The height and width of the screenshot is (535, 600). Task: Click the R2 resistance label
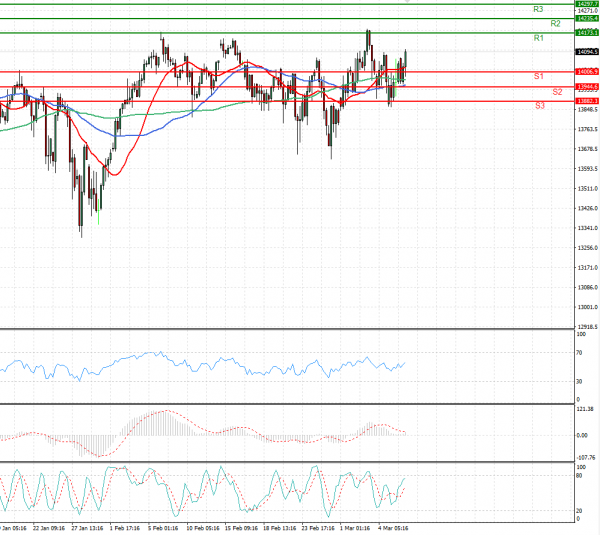click(555, 24)
